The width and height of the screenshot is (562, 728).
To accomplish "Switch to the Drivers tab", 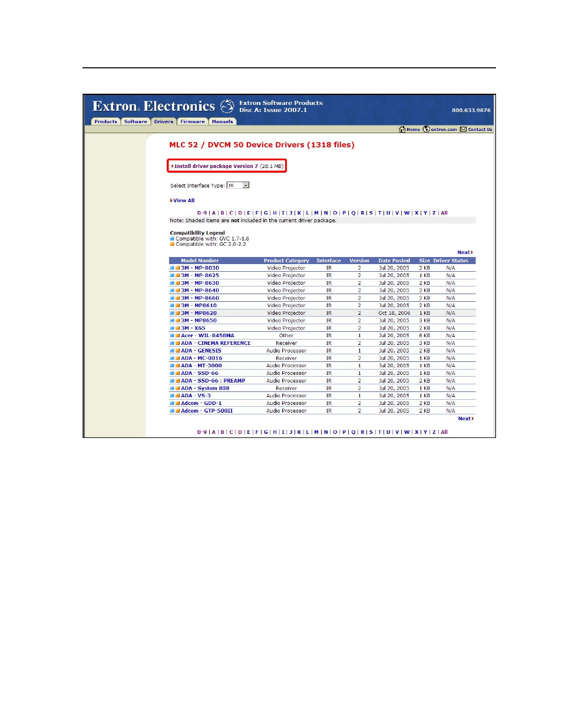I will point(164,121).
